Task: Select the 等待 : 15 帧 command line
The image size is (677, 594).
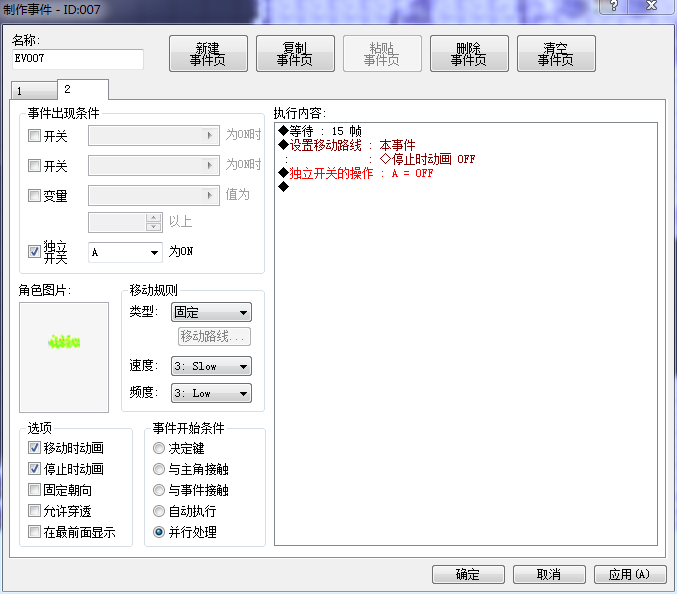Action: (x=320, y=131)
